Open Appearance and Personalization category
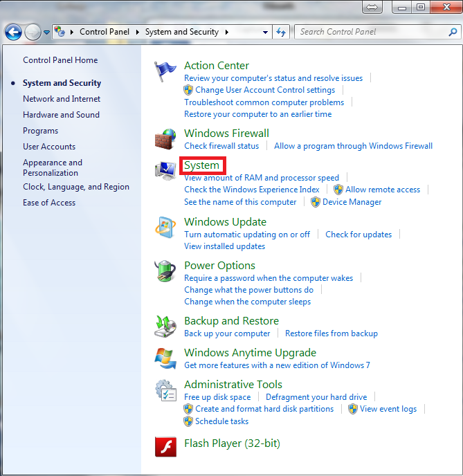 (53, 167)
